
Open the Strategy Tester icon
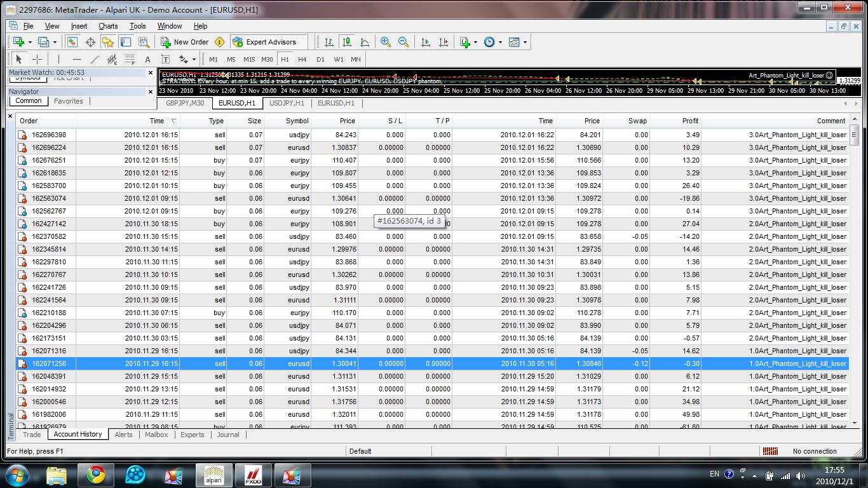click(144, 42)
